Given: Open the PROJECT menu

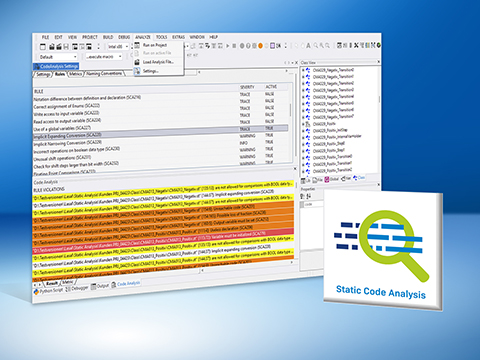Looking at the screenshot, I should coord(90,37).
